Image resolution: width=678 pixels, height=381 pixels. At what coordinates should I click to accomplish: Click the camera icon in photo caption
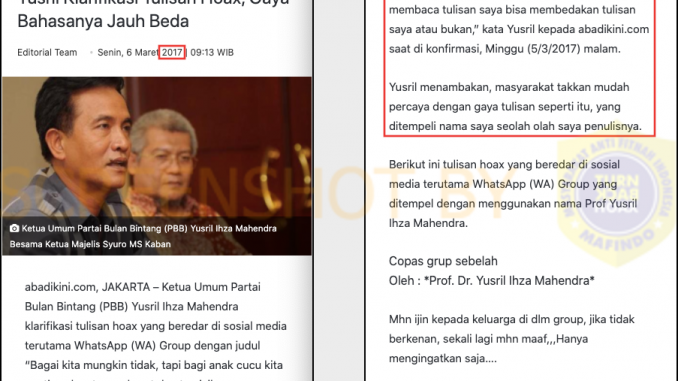pyautogui.click(x=14, y=228)
